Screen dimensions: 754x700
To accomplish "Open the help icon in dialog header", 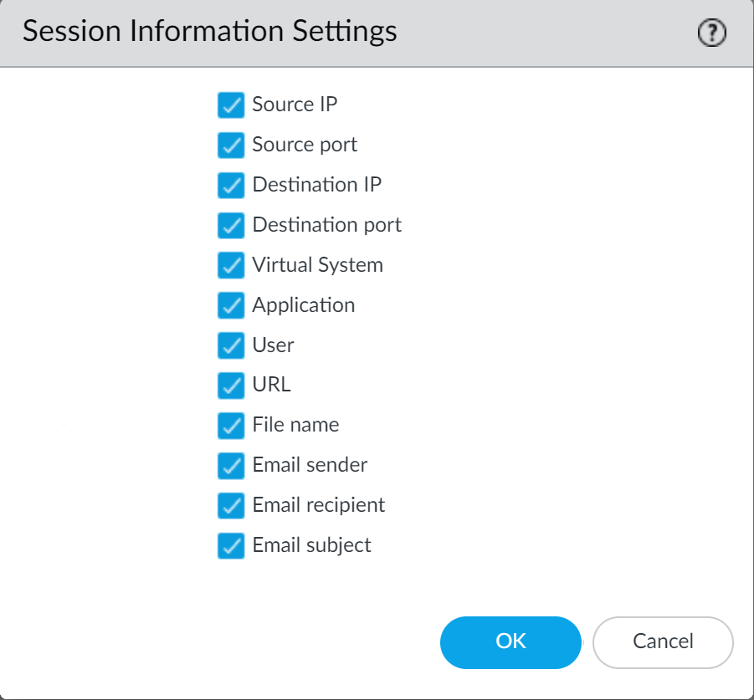I will [x=711, y=33].
